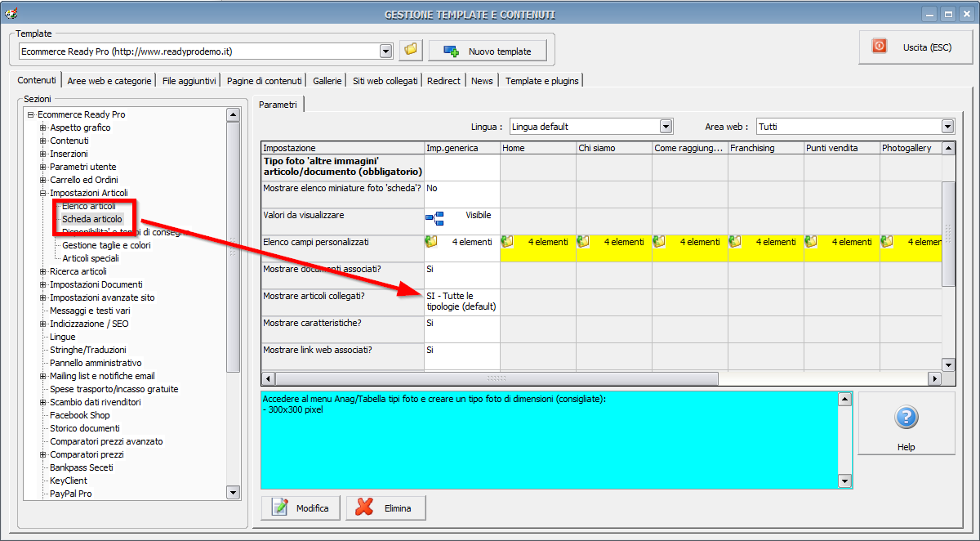
Task: Select Gestione taglie e colori
Action: point(106,245)
